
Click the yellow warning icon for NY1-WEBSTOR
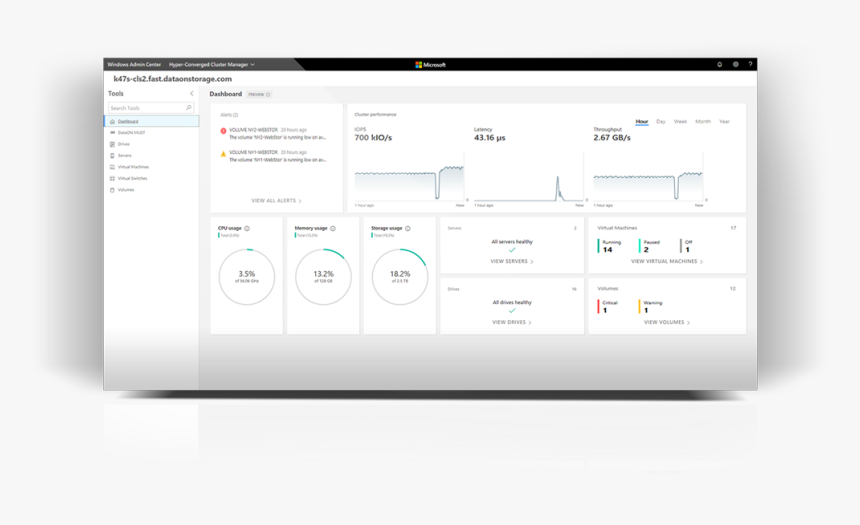223,154
